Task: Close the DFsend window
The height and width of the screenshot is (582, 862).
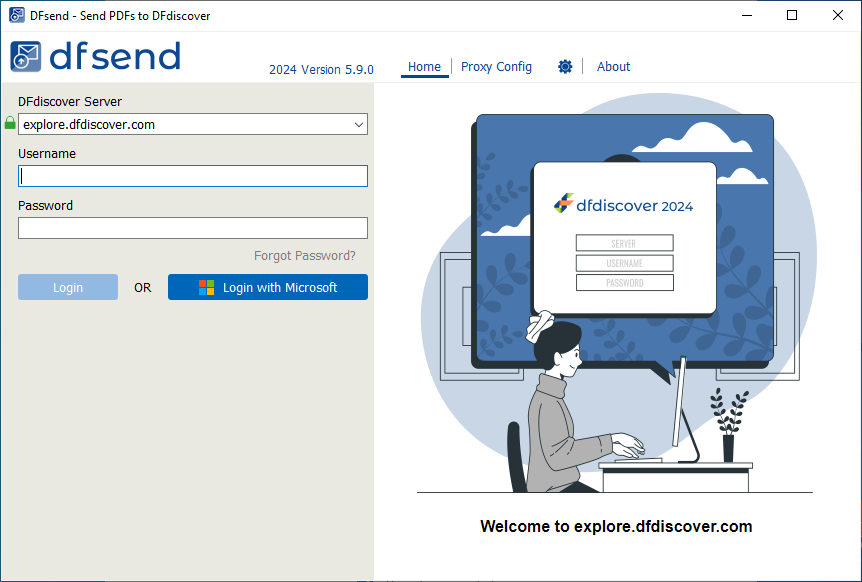Action: [x=838, y=15]
